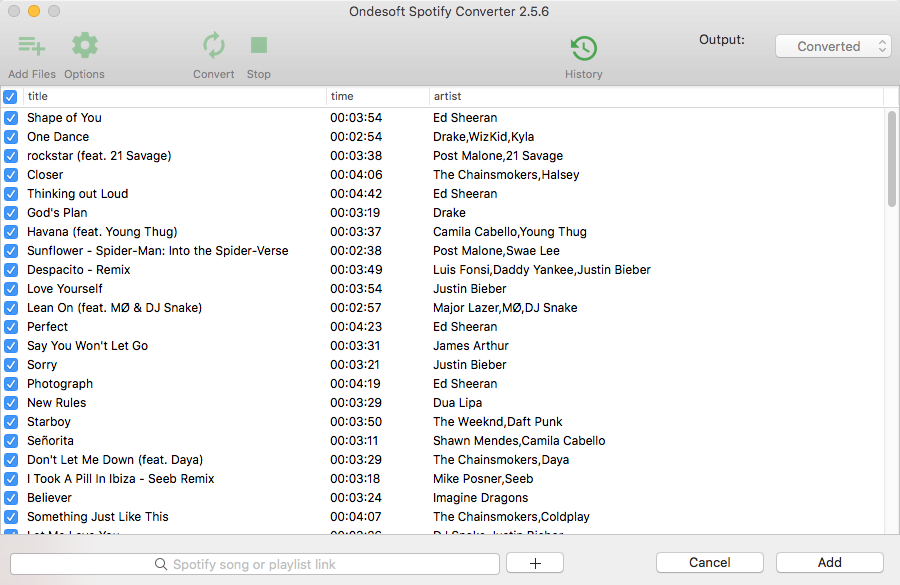900x585 pixels.
Task: Click the Add Files toolbar icon
Action: [x=32, y=45]
